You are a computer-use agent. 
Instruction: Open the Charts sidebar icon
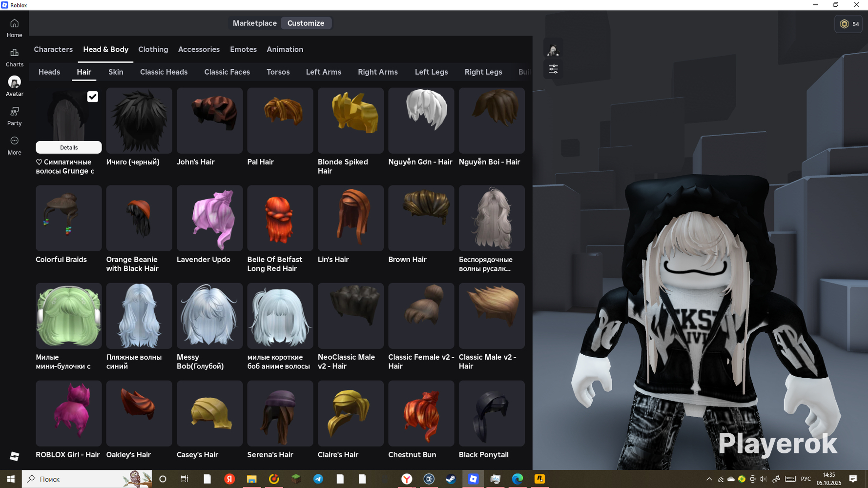coord(14,57)
